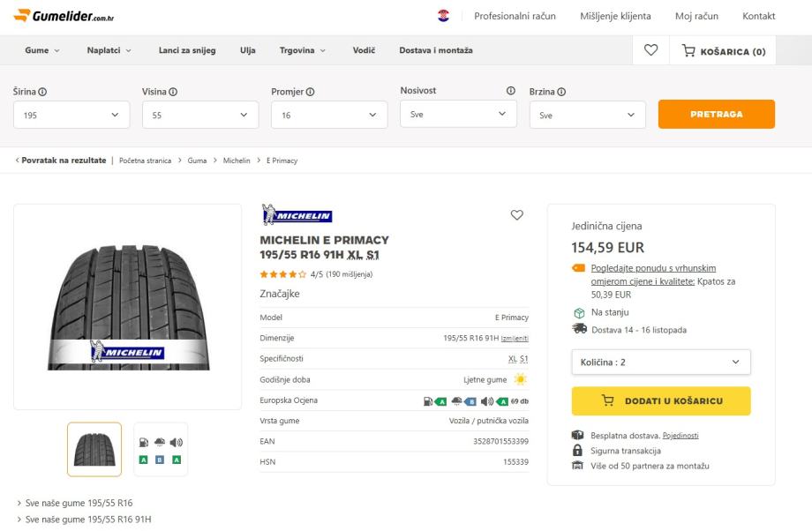This screenshot has height=531, width=812.
Task: Click the Croatian flag language icon
Action: point(443,16)
